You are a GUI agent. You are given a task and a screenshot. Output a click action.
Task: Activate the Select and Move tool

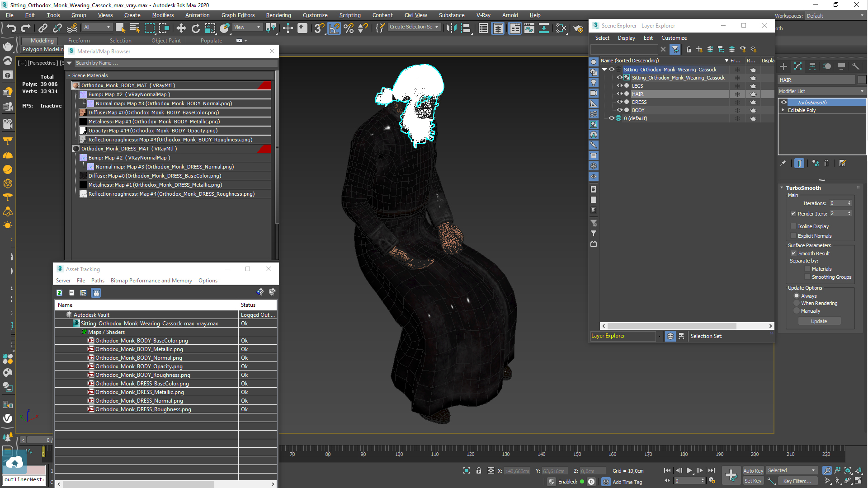click(x=181, y=28)
